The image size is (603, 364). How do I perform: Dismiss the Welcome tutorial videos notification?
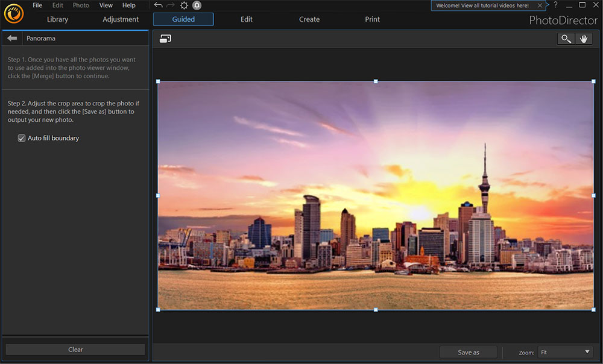[540, 5]
